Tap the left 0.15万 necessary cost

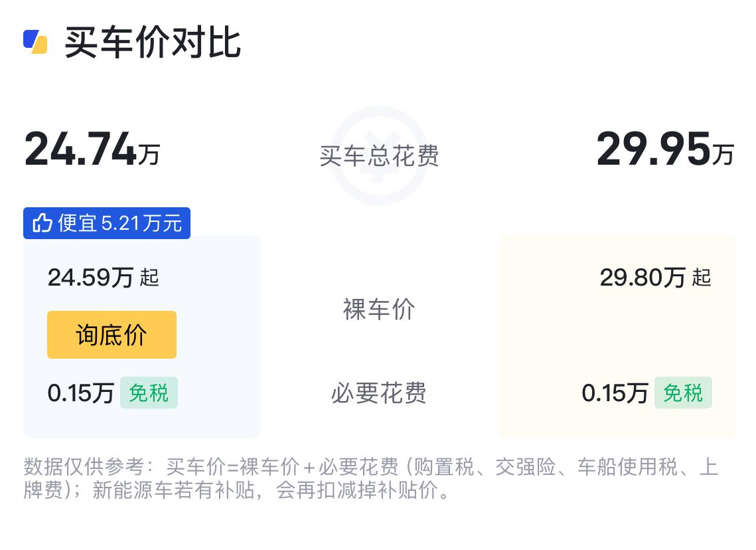[80, 393]
